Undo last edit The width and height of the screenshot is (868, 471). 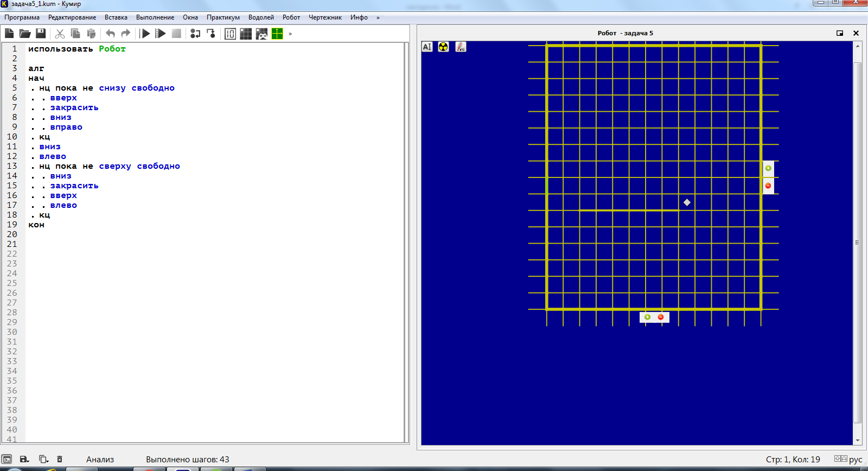tap(110, 34)
